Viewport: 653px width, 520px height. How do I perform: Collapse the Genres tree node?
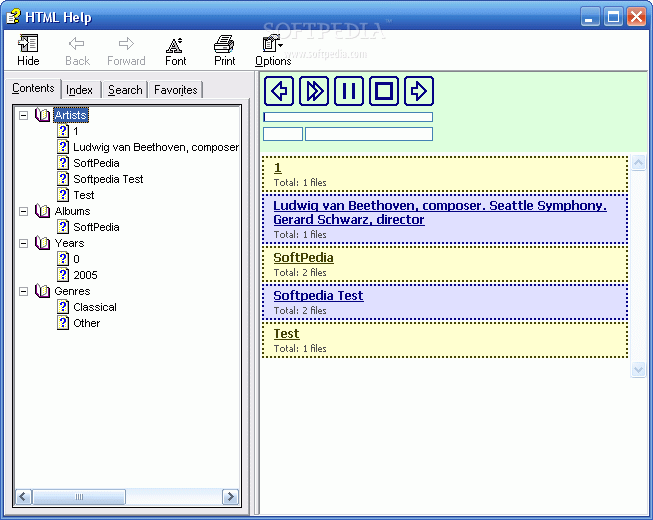(24, 291)
